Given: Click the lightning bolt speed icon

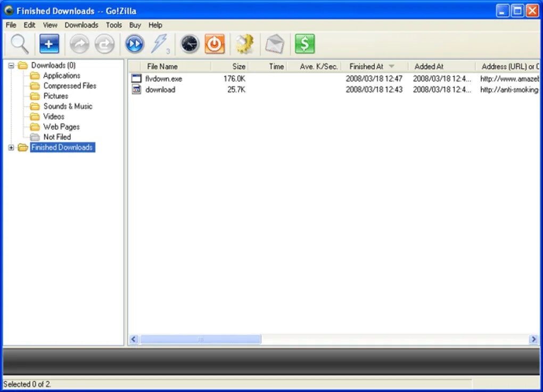Looking at the screenshot, I should [x=160, y=44].
